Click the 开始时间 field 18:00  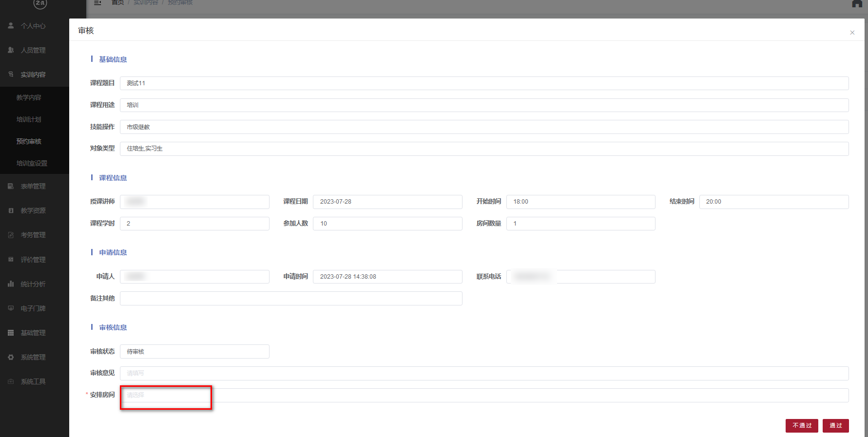[x=581, y=202]
